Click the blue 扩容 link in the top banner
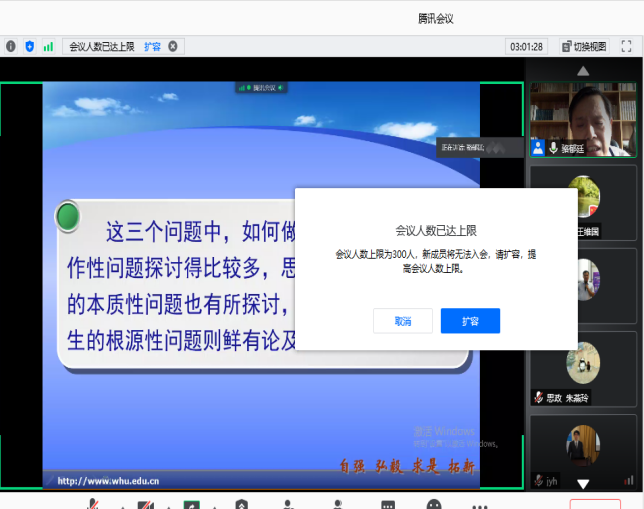Image resolution: width=644 pixels, height=509 pixels. pos(152,46)
